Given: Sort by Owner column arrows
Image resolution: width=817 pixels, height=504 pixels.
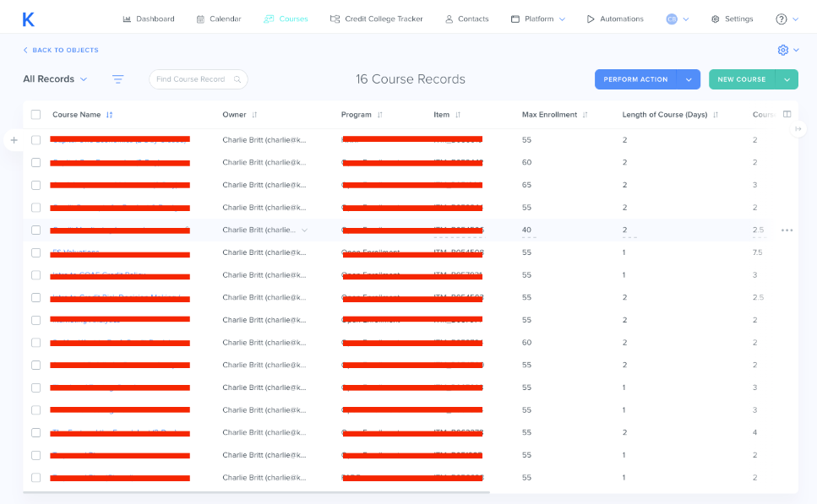Looking at the screenshot, I should (x=254, y=115).
